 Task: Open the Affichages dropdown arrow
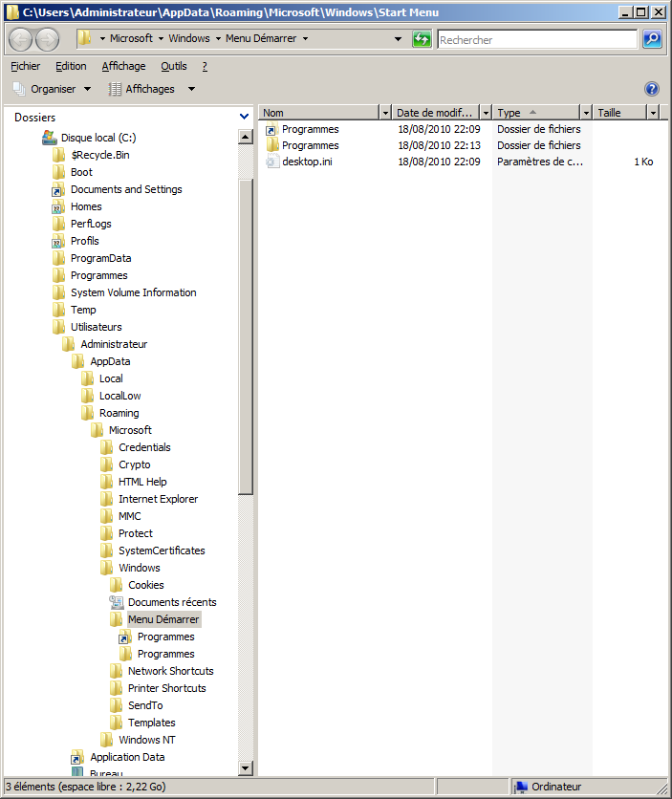[191, 89]
